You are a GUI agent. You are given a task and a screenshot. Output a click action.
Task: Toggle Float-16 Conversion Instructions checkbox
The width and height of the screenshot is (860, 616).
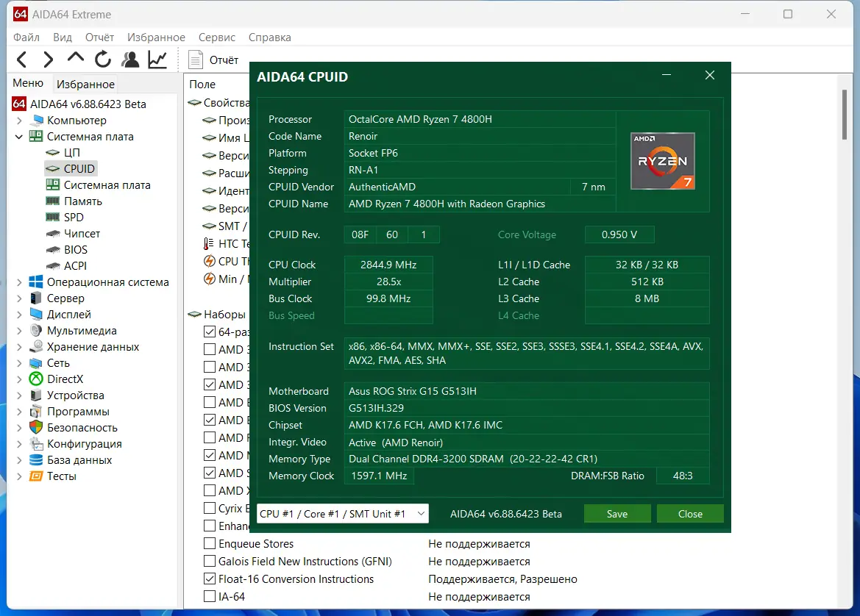coord(210,579)
